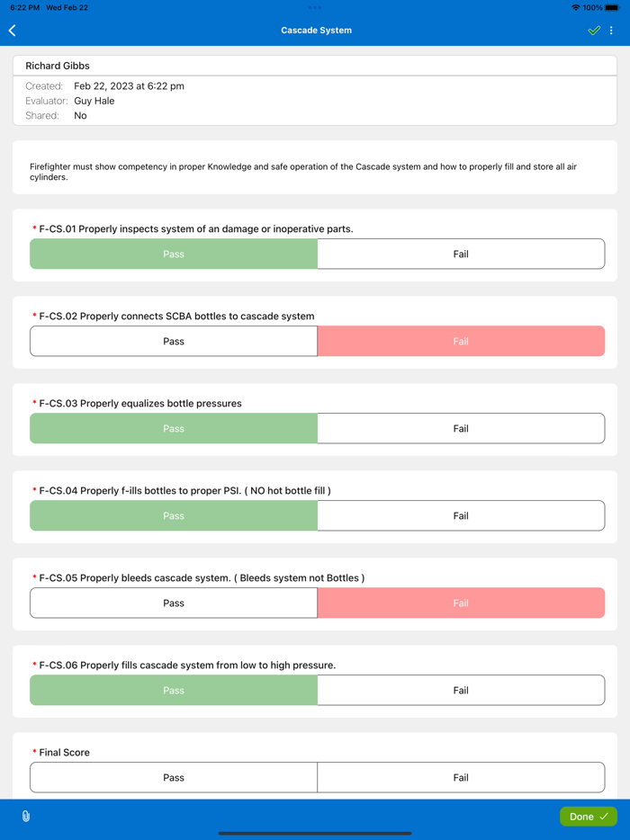The image size is (630, 840).
Task: Tap the Shared: No field
Action: 80,115
